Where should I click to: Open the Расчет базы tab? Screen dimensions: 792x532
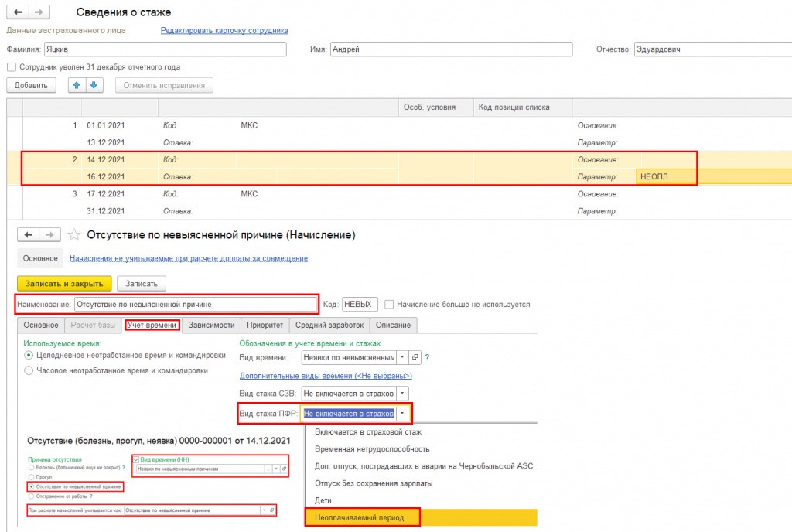tap(93, 325)
